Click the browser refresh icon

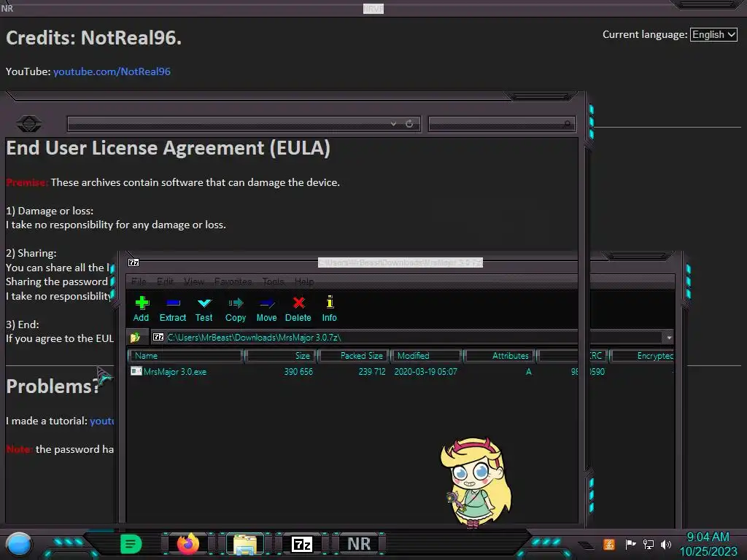tap(409, 124)
